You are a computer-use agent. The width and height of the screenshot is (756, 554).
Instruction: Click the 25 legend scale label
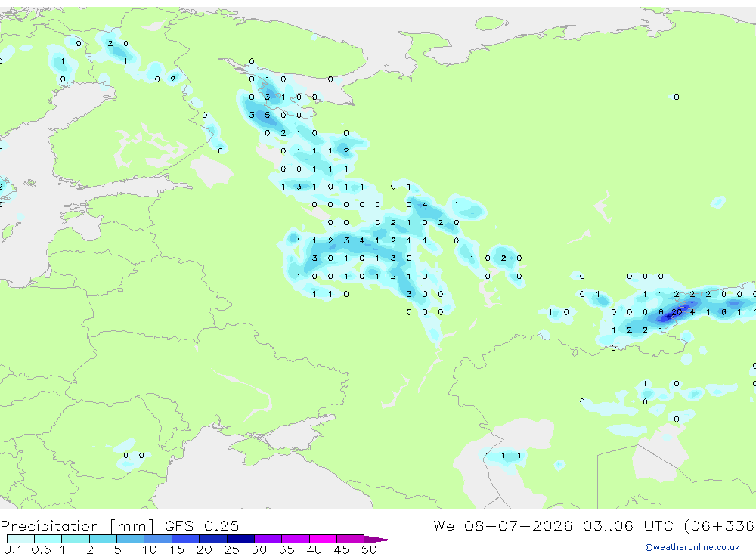click(231, 549)
